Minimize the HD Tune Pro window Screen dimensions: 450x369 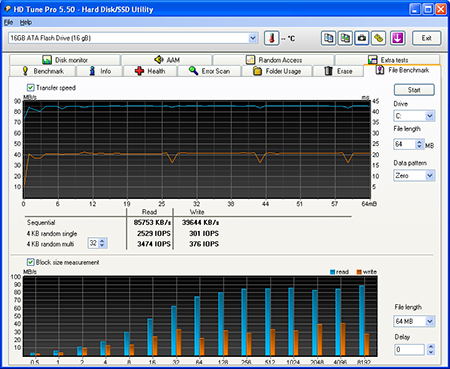pos(415,9)
